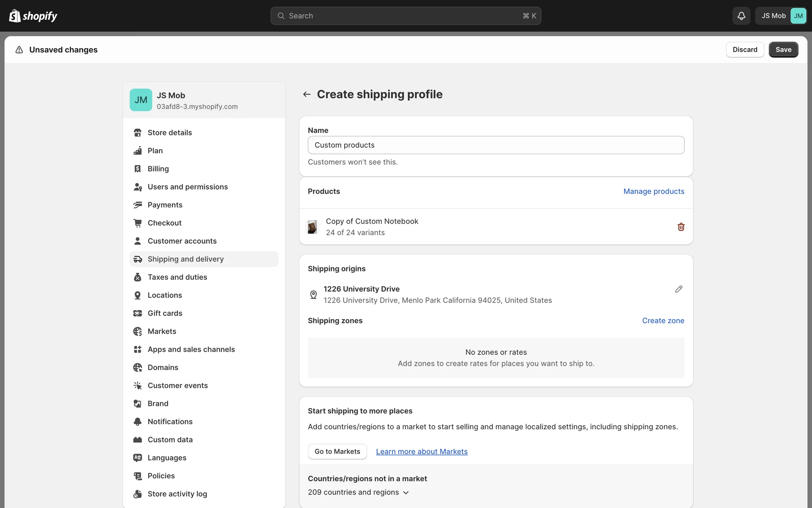Go to Taxes and duties settings
The width and height of the screenshot is (812, 508).
tap(177, 277)
